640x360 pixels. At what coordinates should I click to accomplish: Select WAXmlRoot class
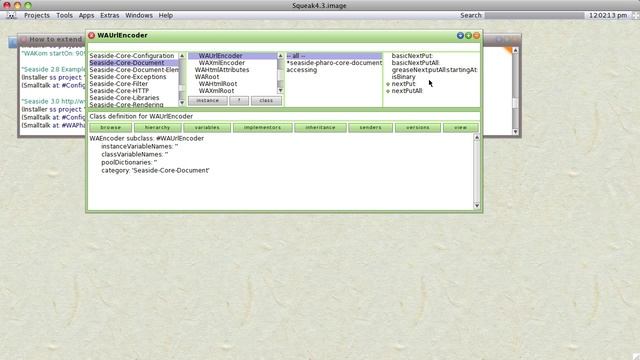(x=232, y=91)
